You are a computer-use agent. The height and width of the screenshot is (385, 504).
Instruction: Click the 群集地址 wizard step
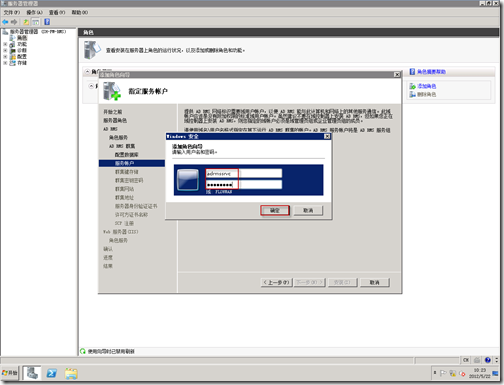(124, 197)
